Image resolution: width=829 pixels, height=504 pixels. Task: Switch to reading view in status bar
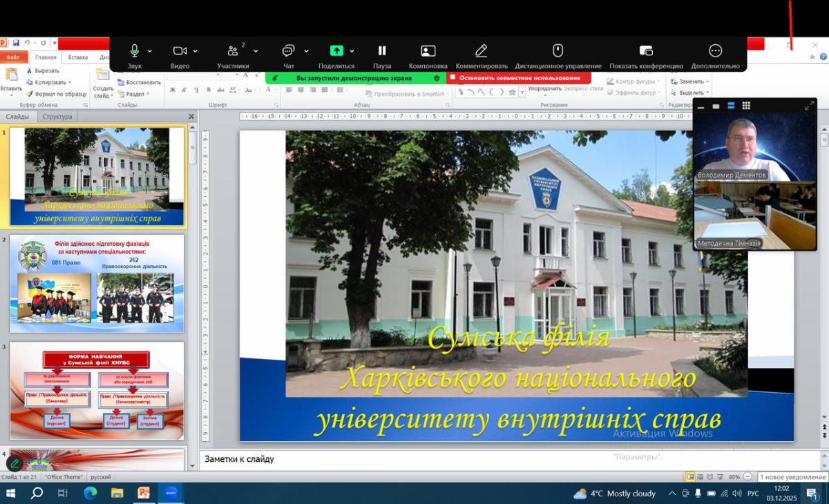tap(710, 477)
